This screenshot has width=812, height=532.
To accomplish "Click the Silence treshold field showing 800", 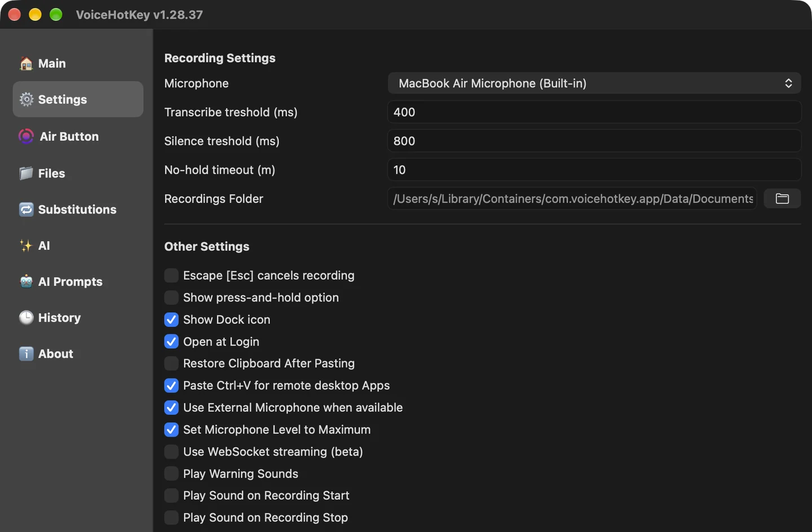I will click(594, 141).
